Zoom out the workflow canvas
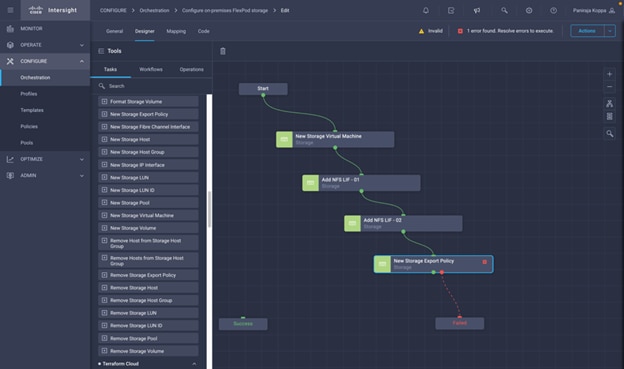 click(x=609, y=87)
